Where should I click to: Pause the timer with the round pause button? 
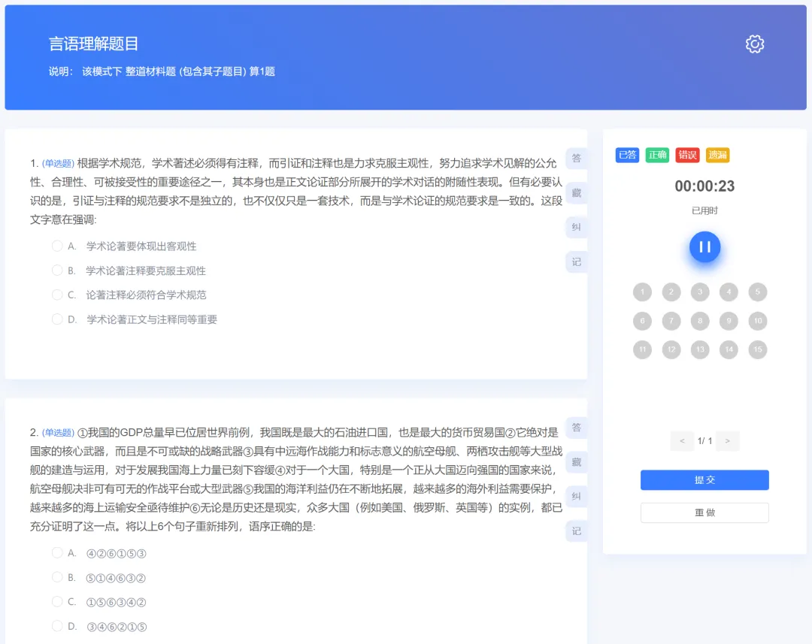pyautogui.click(x=704, y=247)
